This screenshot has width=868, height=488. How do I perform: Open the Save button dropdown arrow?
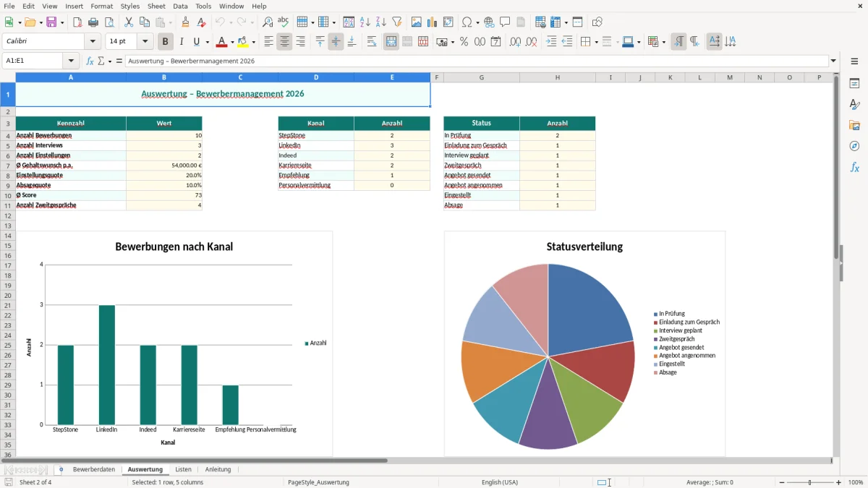pos(62,22)
